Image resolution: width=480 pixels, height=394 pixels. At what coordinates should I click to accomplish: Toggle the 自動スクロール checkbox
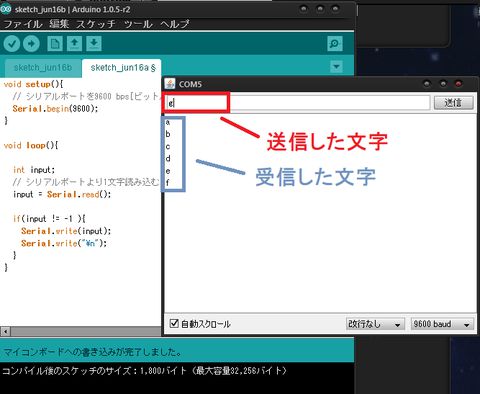[174, 323]
